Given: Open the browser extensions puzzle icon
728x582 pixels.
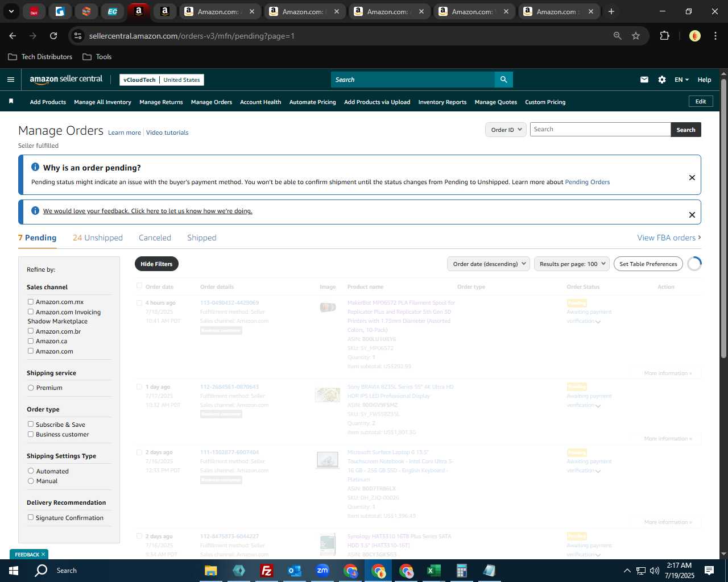Looking at the screenshot, I should 664,36.
